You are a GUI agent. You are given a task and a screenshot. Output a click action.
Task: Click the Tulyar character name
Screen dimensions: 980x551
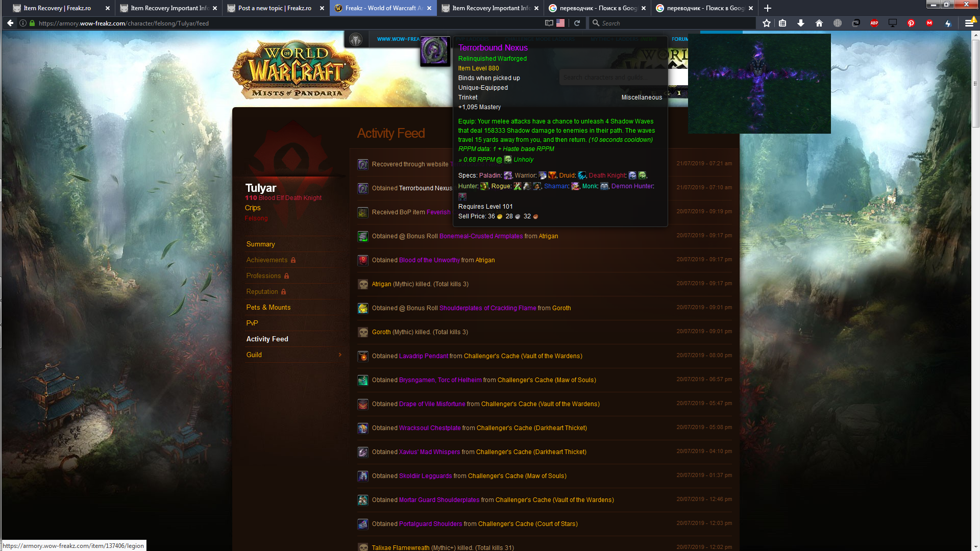pyautogui.click(x=260, y=188)
